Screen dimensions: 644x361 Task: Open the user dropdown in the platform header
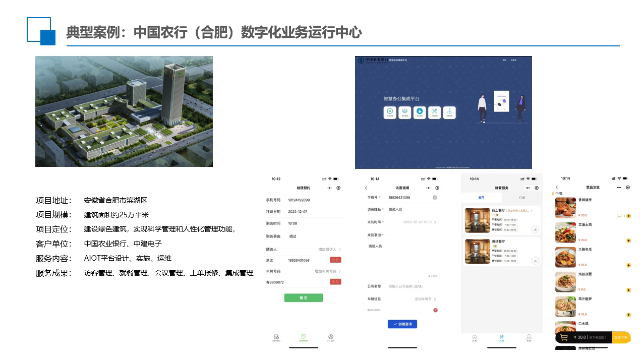(x=514, y=60)
